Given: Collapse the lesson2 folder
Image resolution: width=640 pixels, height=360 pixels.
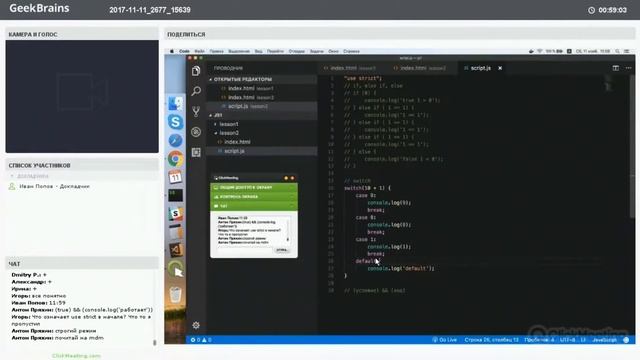Looking at the screenshot, I should (x=229, y=133).
